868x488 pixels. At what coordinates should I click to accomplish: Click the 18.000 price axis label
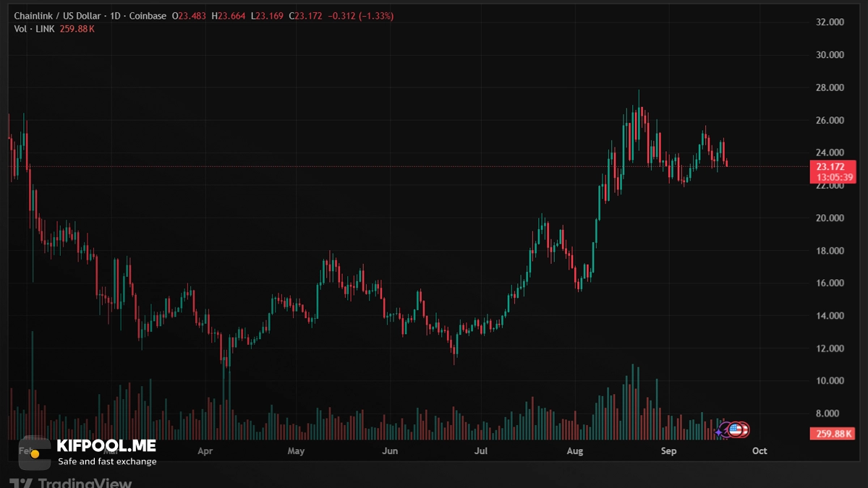[830, 251]
